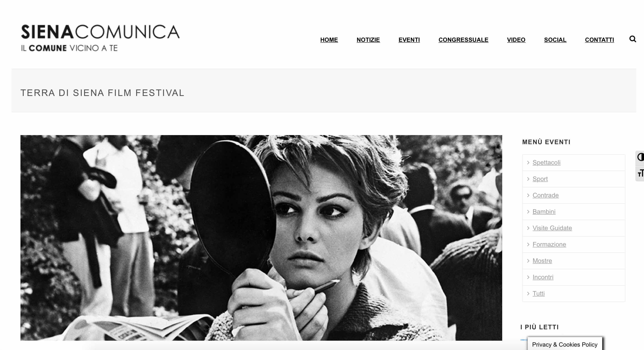Open the Notizie menu item

click(368, 40)
